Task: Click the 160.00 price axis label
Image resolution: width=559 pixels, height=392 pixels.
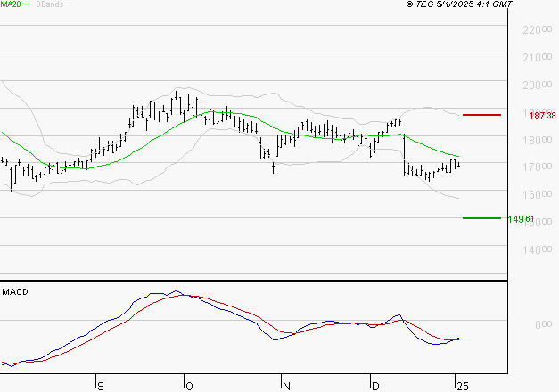Action: point(538,194)
